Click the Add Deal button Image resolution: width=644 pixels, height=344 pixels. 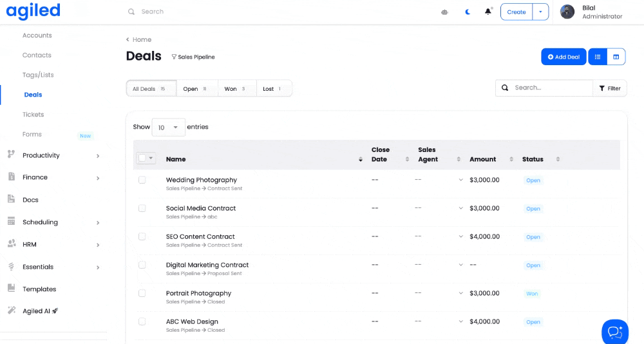tap(563, 57)
